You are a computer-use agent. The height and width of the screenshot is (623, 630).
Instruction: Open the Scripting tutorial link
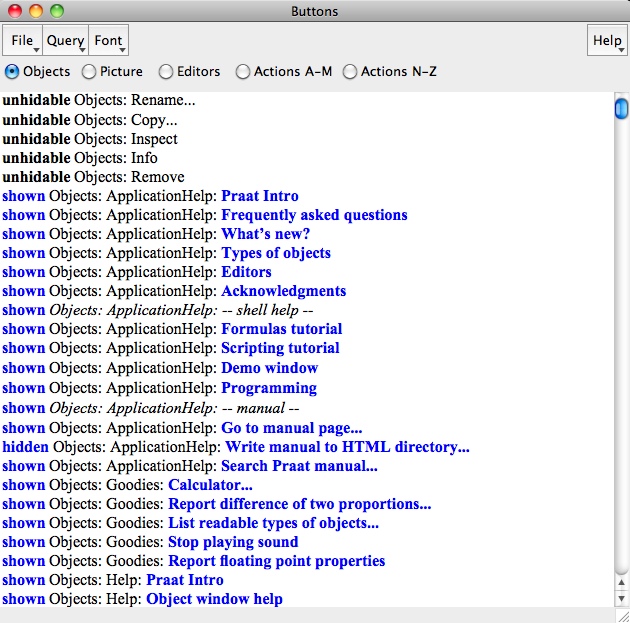(280, 348)
